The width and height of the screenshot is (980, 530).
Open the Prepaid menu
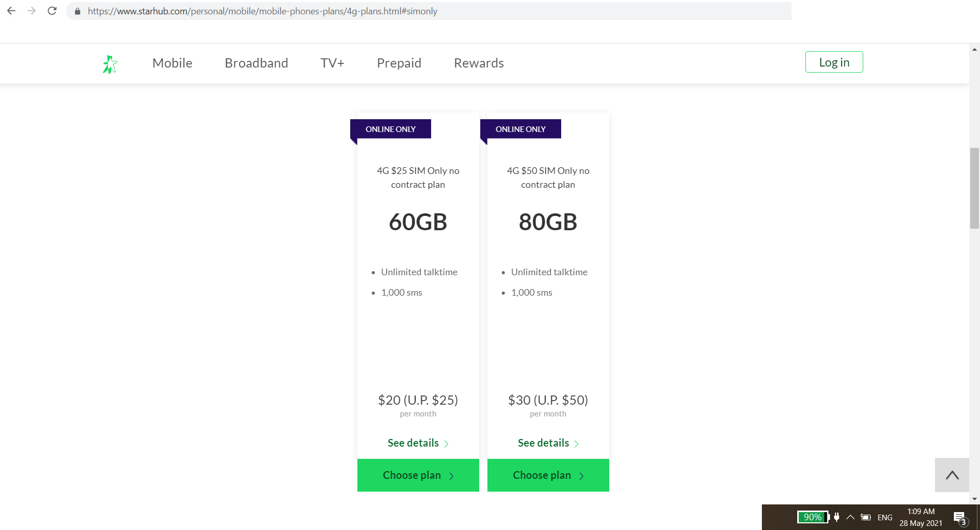(x=399, y=63)
